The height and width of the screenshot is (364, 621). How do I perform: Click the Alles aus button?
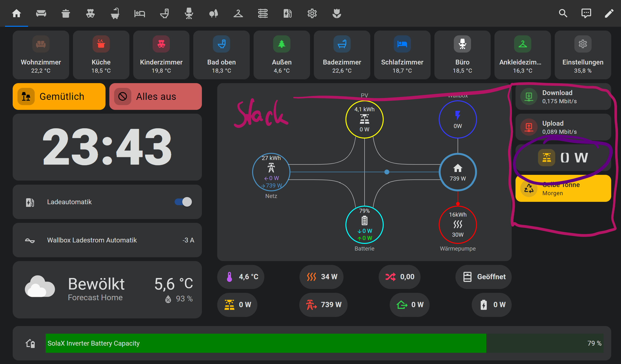[155, 96]
